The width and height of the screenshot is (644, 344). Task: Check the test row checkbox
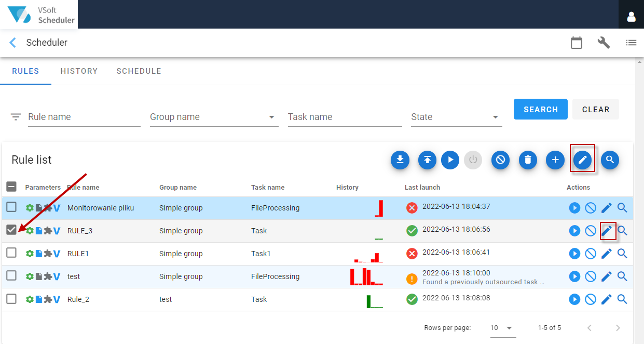11,275
